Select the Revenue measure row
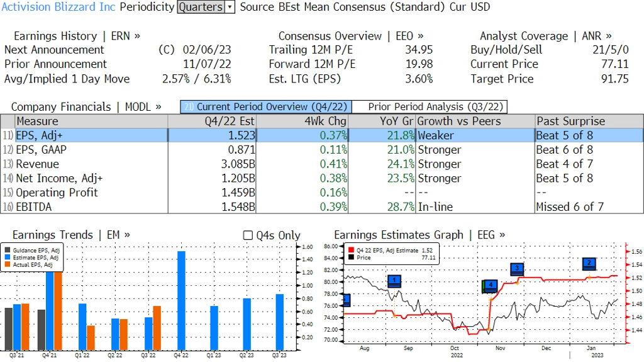 pos(322,164)
